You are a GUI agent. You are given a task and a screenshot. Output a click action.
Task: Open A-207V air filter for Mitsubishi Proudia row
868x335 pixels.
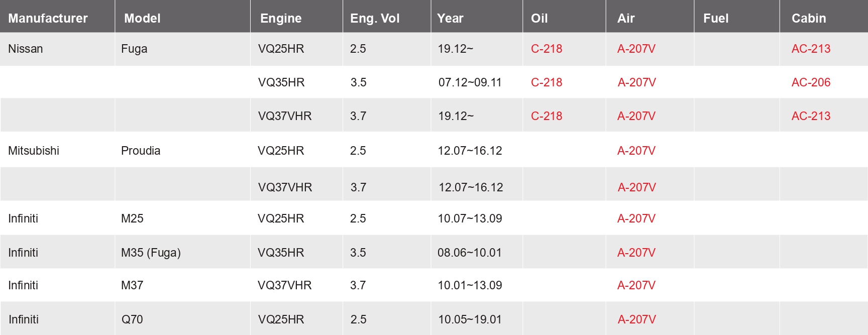(x=636, y=151)
